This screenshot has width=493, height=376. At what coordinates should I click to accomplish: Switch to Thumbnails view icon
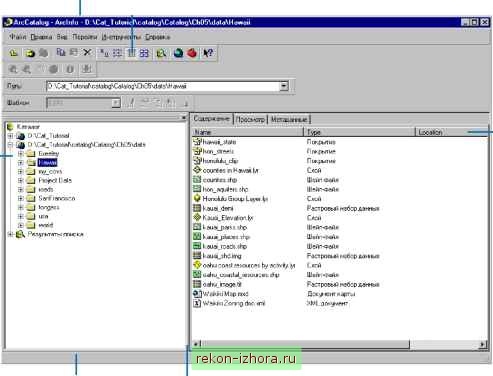pos(144,53)
